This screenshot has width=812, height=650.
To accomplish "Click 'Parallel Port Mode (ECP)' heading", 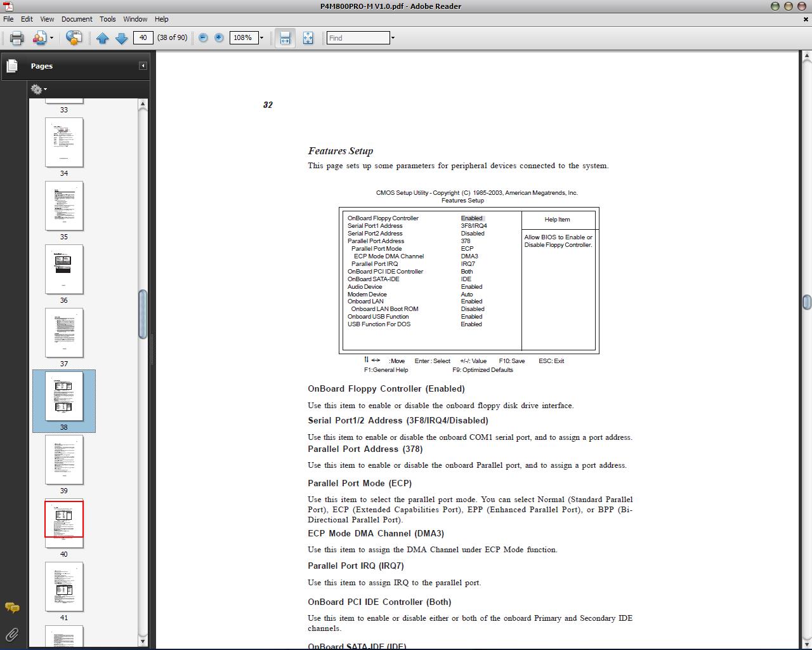I will click(x=360, y=483).
